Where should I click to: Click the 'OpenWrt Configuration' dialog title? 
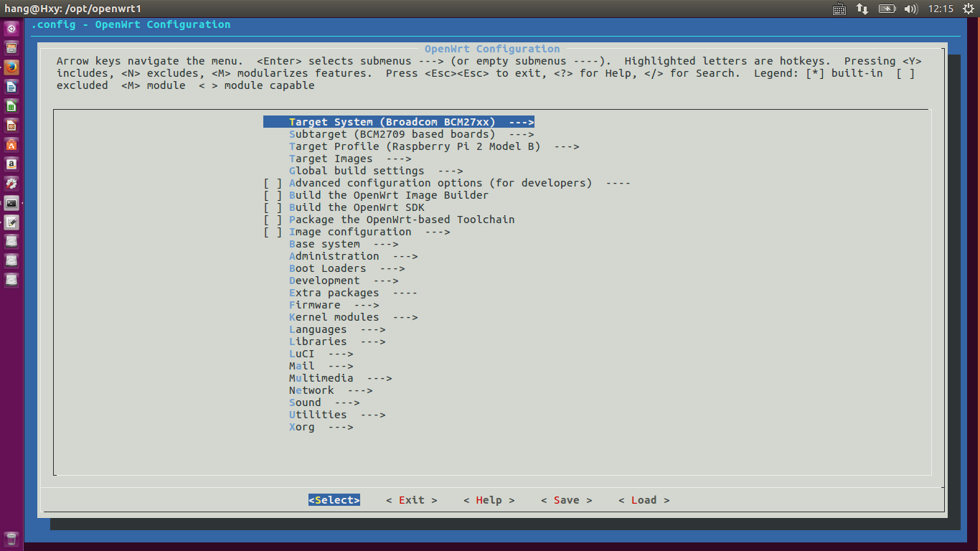tap(492, 49)
